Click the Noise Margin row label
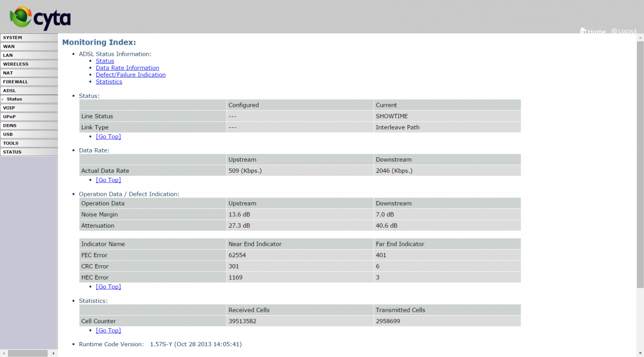The height and width of the screenshot is (357, 644). click(99, 214)
